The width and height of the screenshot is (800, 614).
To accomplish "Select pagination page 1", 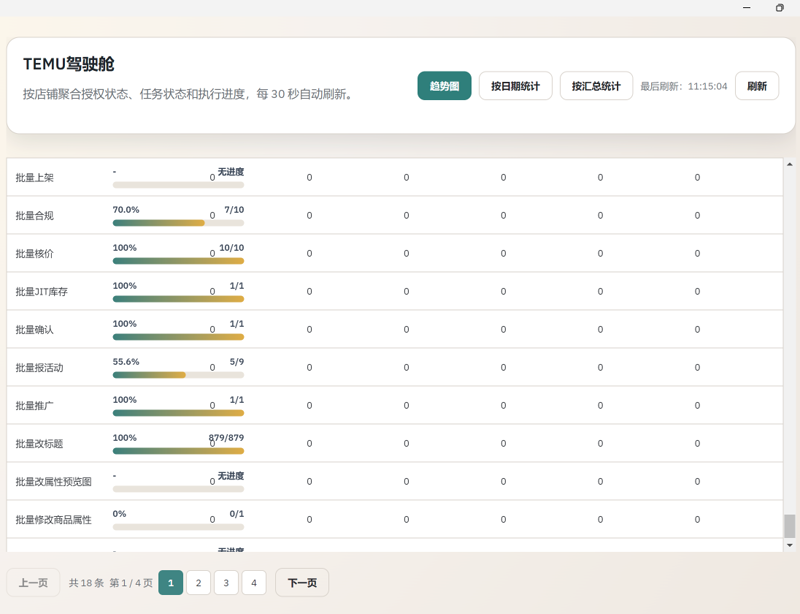I will [170, 582].
